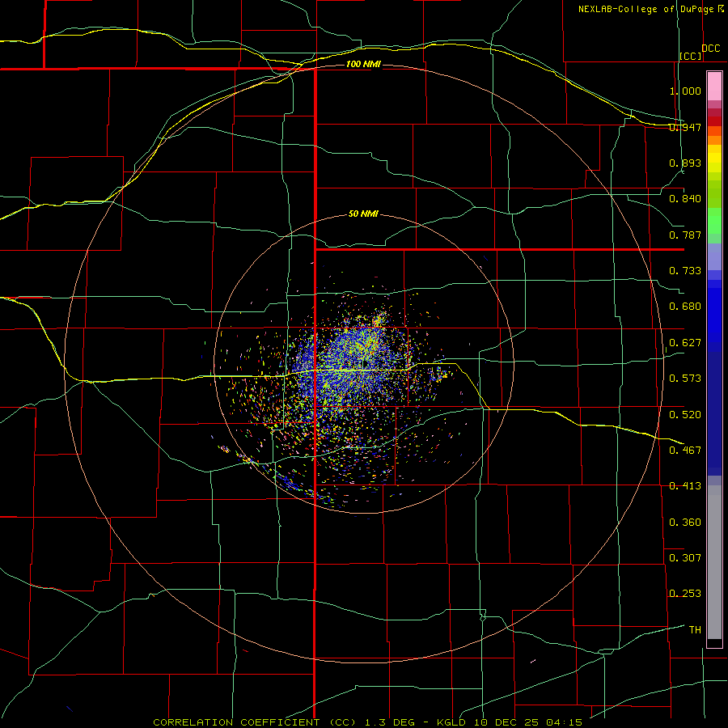
Task: Click the Correlation Coefficient caption at bottom
Action: click(367, 722)
